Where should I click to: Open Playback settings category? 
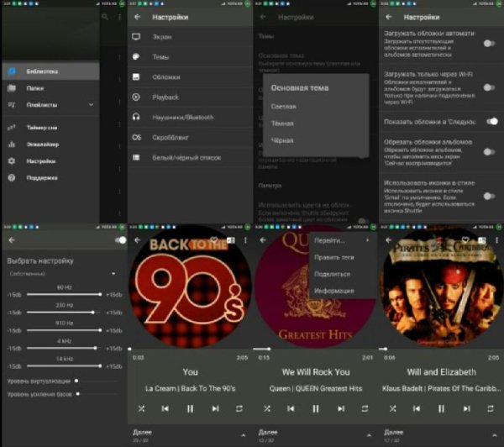[191, 97]
